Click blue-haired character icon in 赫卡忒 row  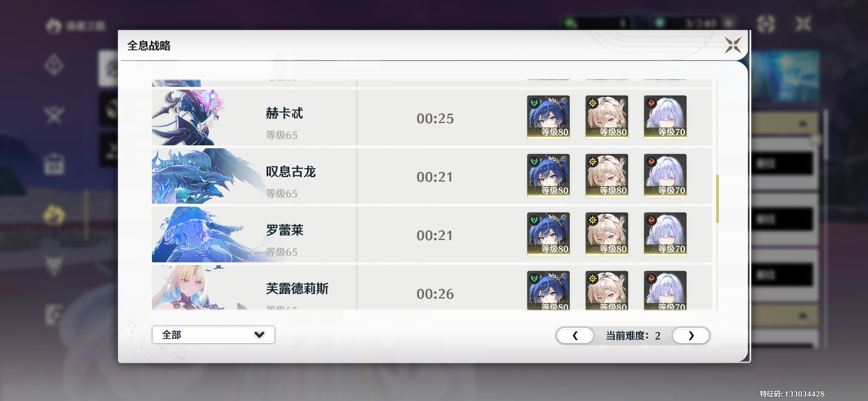(548, 117)
